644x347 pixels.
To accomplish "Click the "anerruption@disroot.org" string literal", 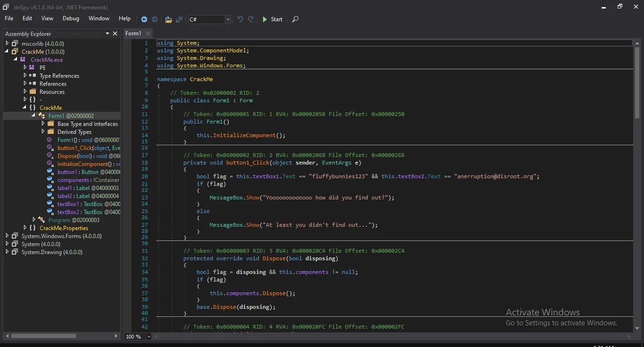I will [495, 176].
